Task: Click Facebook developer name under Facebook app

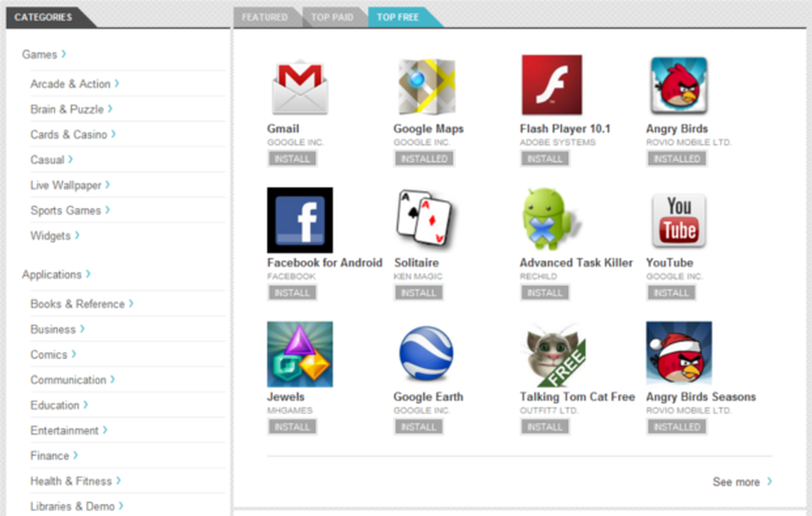Action: pos(291,276)
